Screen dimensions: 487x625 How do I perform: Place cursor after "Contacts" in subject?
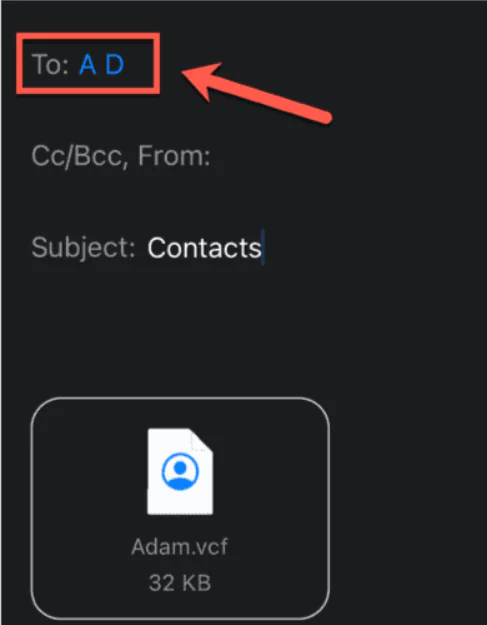263,248
